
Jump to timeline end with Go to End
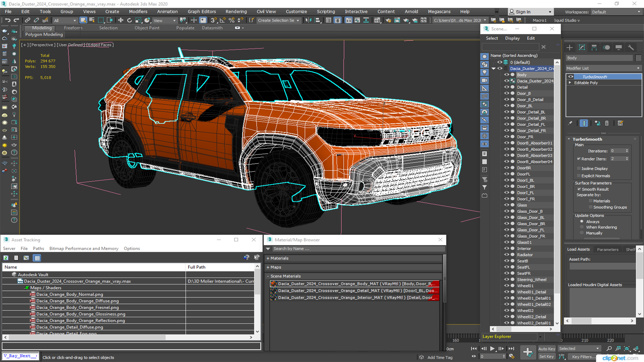[x=511, y=349]
